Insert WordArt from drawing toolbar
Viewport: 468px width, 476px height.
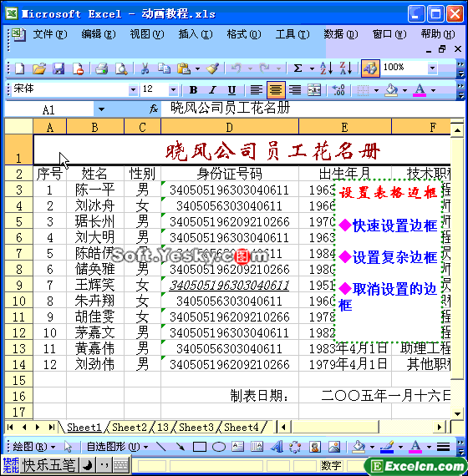pyautogui.click(x=277, y=447)
